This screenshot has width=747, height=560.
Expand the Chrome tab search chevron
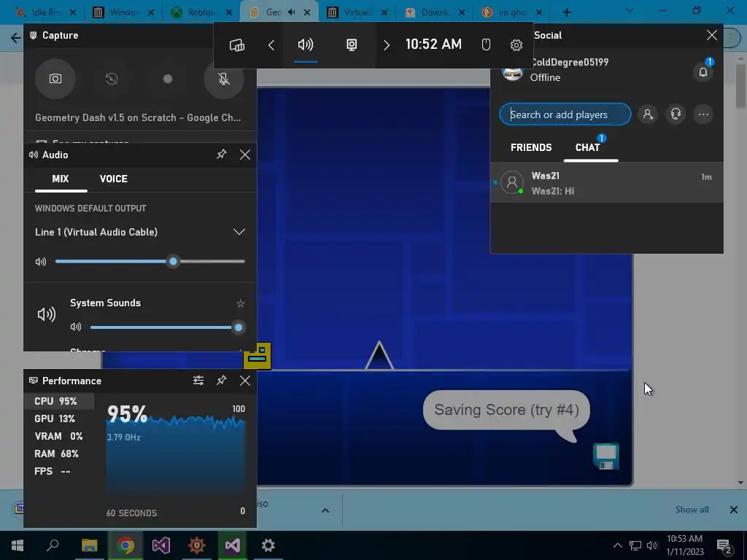pos(630,10)
